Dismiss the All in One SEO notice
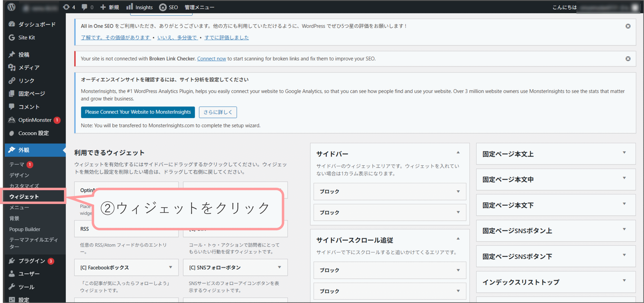This screenshot has height=303, width=644. click(x=628, y=26)
